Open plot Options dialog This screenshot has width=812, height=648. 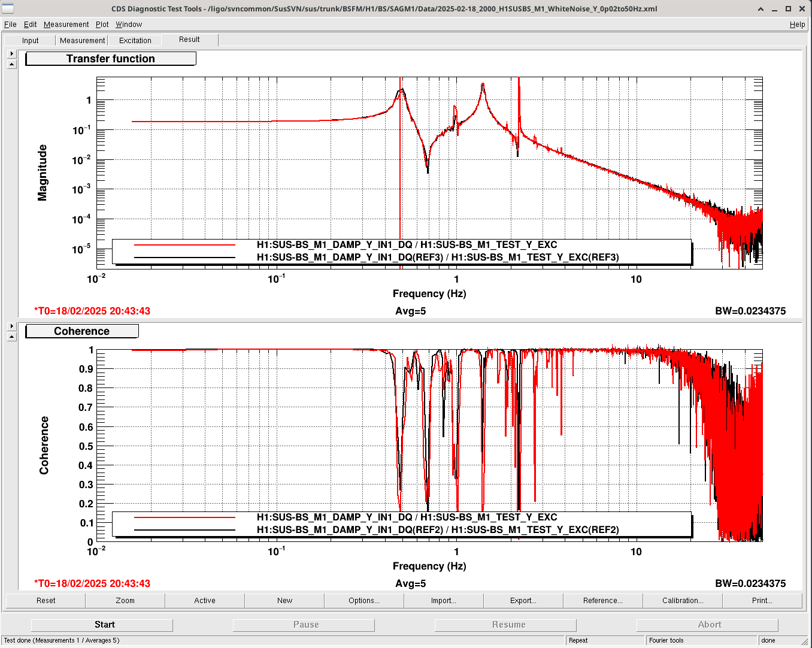click(x=364, y=600)
